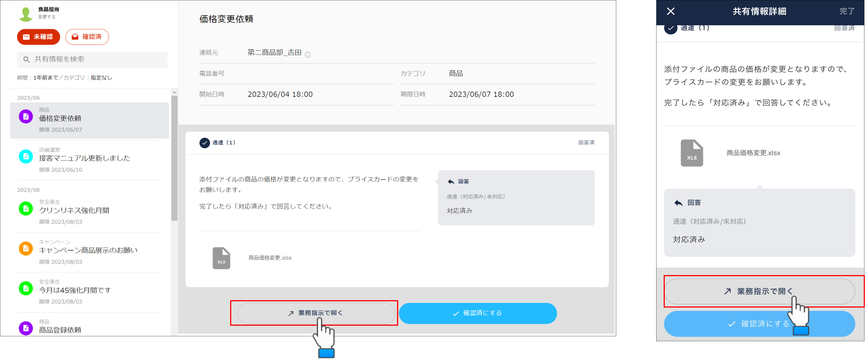
Task: Click 業務指示で開く in 共有情報詳細 panel
Action: [x=760, y=291]
